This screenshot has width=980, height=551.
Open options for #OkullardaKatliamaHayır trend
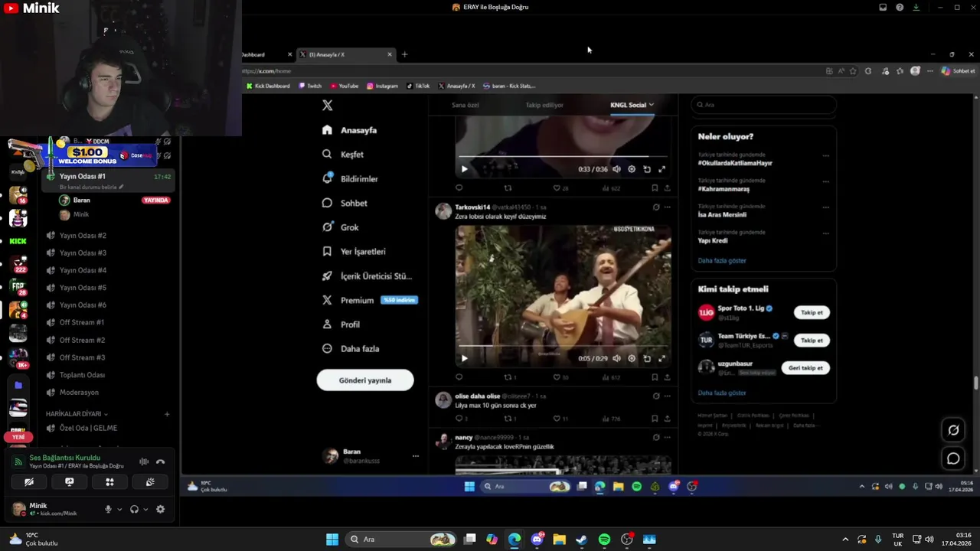(x=825, y=156)
